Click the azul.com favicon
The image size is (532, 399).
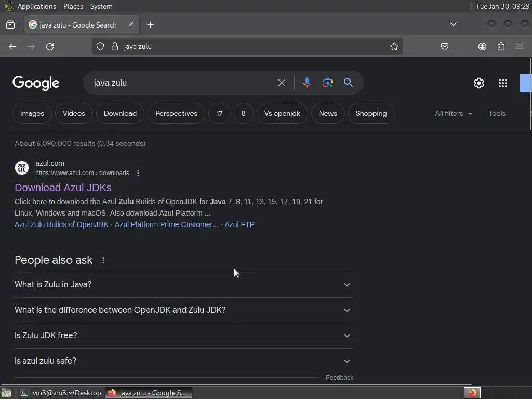point(22,168)
